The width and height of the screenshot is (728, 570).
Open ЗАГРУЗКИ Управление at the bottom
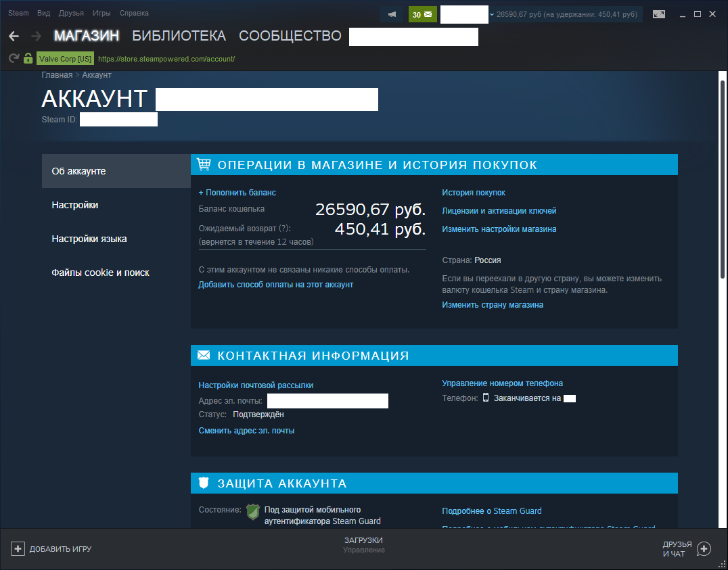pyautogui.click(x=363, y=545)
